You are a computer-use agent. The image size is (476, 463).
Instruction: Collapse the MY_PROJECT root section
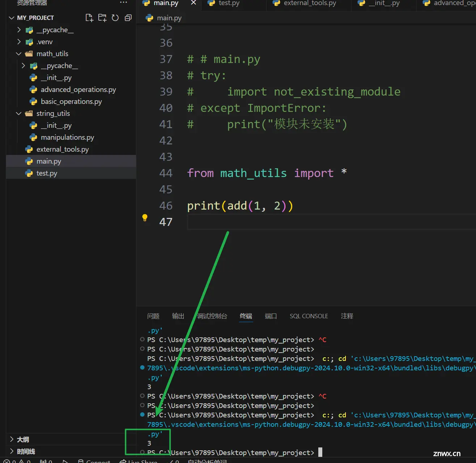point(12,18)
